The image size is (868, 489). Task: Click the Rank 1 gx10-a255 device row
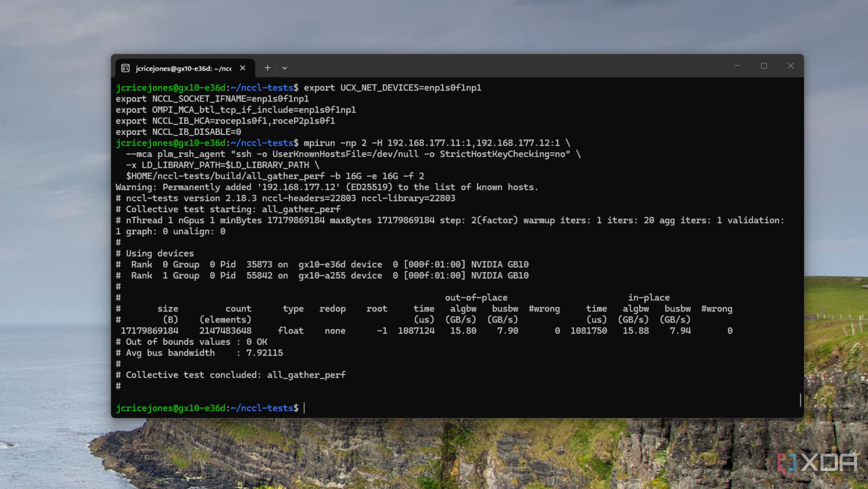(x=322, y=276)
